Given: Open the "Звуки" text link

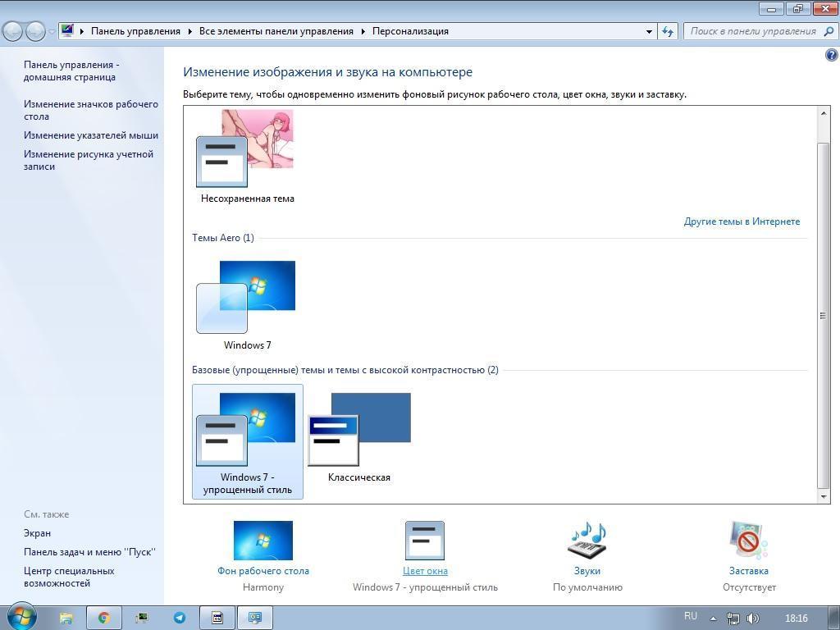Looking at the screenshot, I should coord(587,571).
